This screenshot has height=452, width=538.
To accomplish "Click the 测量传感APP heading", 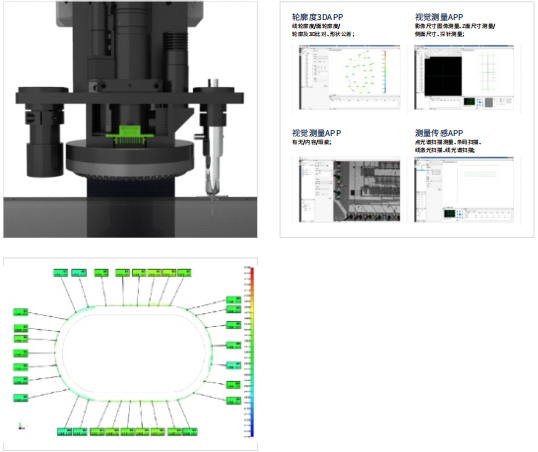I will click(439, 133).
